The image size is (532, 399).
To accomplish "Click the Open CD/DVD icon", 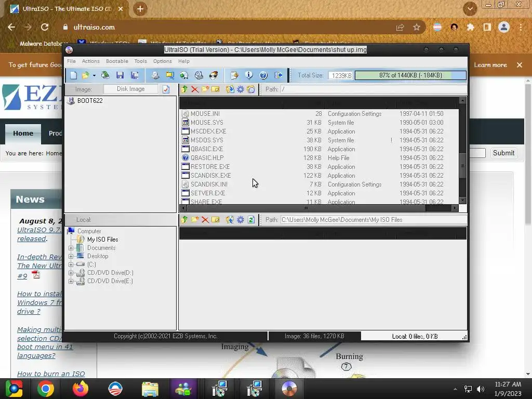I will [105, 75].
